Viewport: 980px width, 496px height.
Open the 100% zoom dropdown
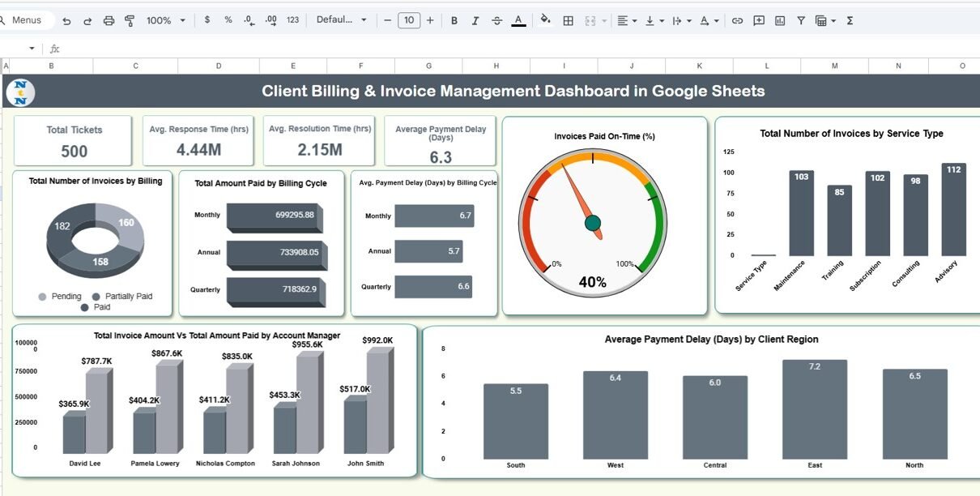click(165, 20)
